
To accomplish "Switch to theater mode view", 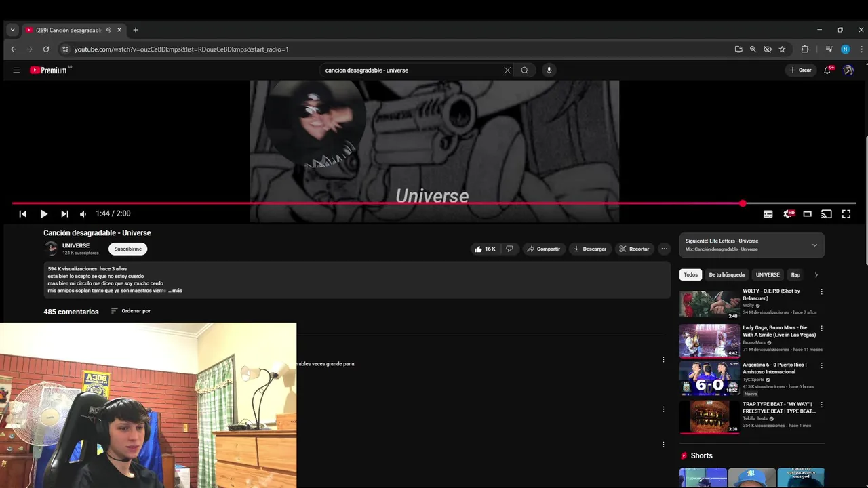I will pyautogui.click(x=807, y=213).
